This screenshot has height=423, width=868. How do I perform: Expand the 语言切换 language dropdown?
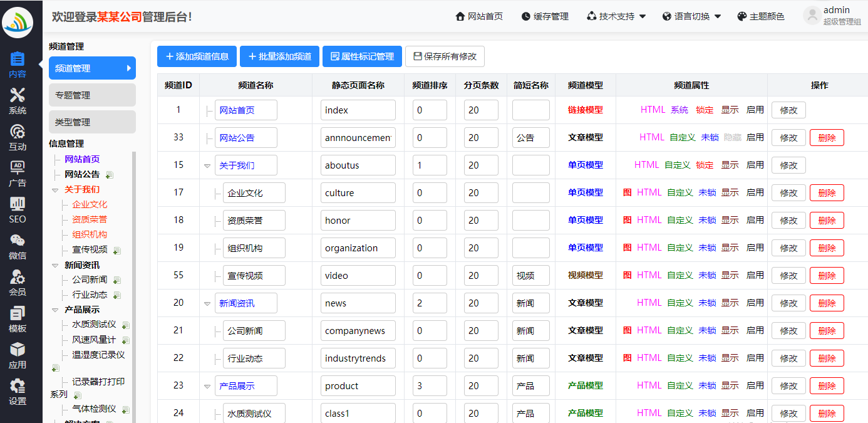coord(691,16)
